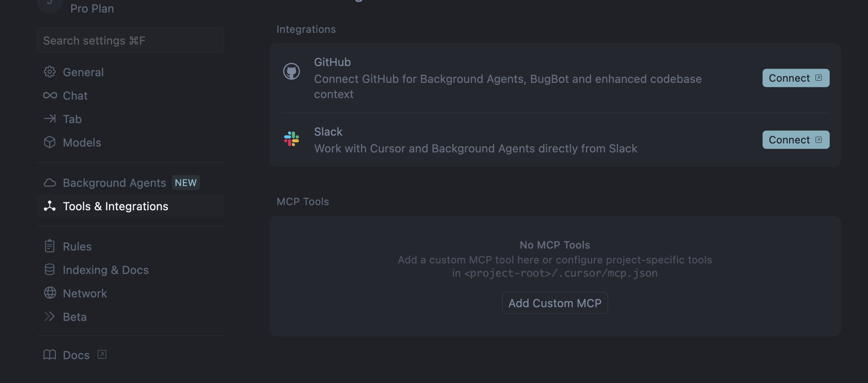Click the NEW badge beside Background Agents
The width and height of the screenshot is (868, 383).
click(186, 183)
